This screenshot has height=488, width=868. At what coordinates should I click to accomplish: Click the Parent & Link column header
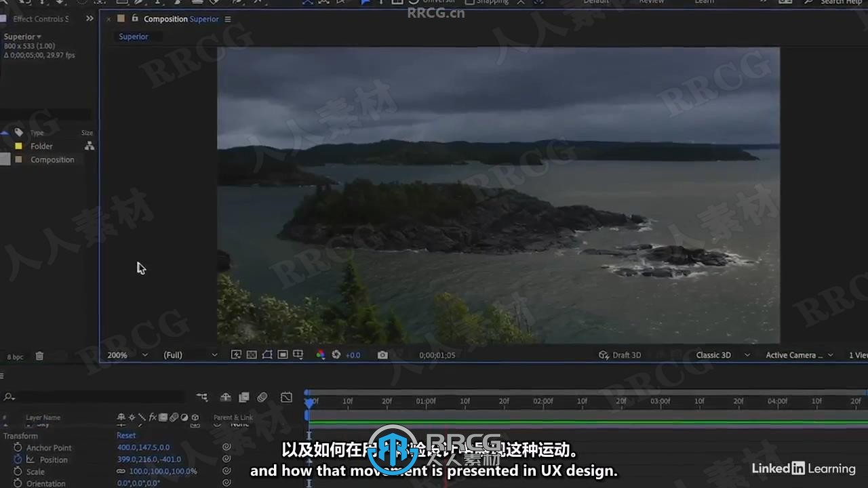click(233, 418)
